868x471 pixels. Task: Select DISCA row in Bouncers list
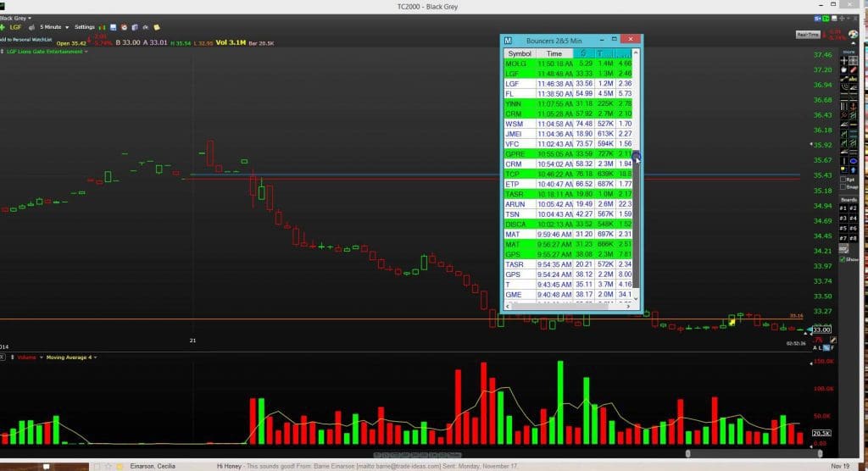point(568,224)
